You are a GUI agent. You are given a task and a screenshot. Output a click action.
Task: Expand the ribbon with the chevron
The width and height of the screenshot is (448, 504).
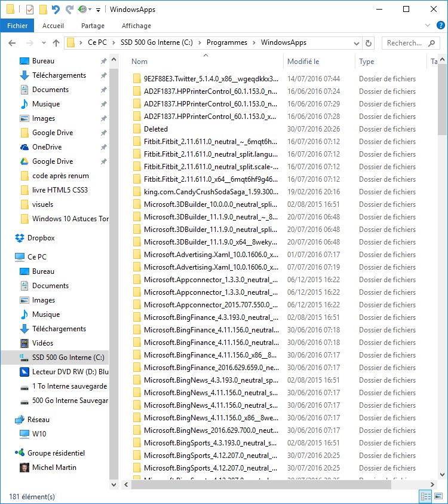coord(428,25)
